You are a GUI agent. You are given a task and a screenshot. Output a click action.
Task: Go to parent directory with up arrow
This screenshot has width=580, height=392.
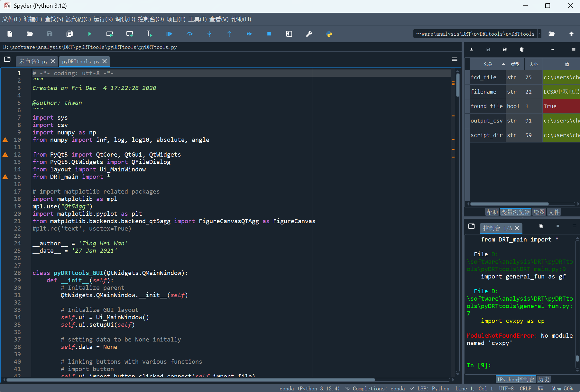pos(571,34)
